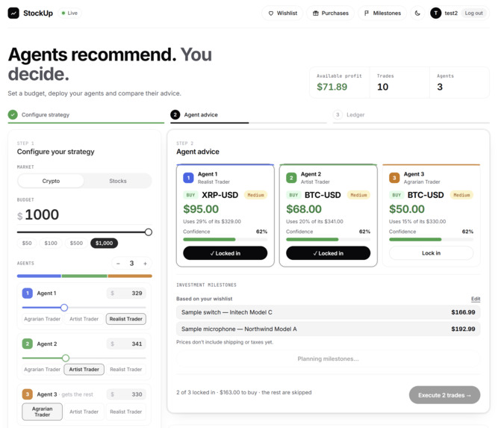Set Agent 2 to Realist Trader
504x428 pixels.
point(126,370)
